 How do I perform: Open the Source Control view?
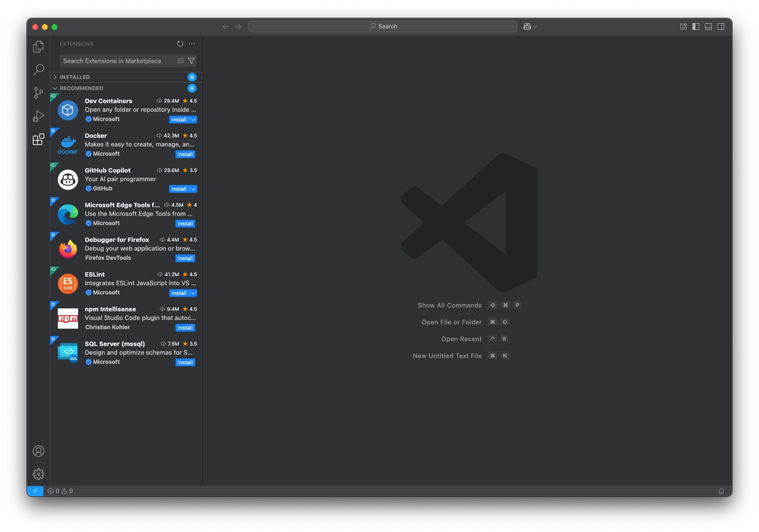click(39, 93)
